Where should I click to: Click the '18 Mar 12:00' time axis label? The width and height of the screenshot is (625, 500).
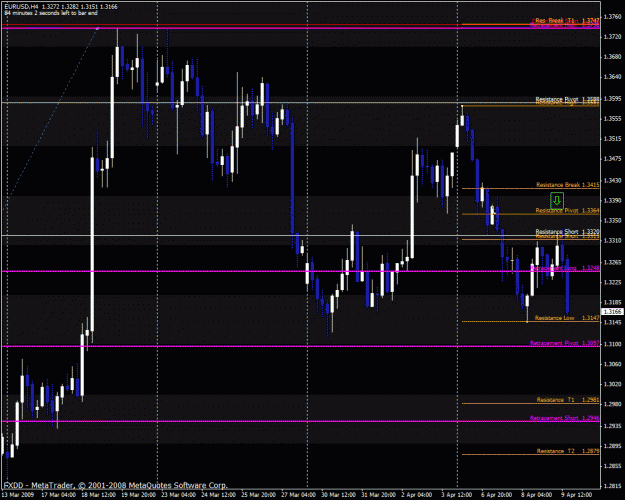tap(98, 495)
